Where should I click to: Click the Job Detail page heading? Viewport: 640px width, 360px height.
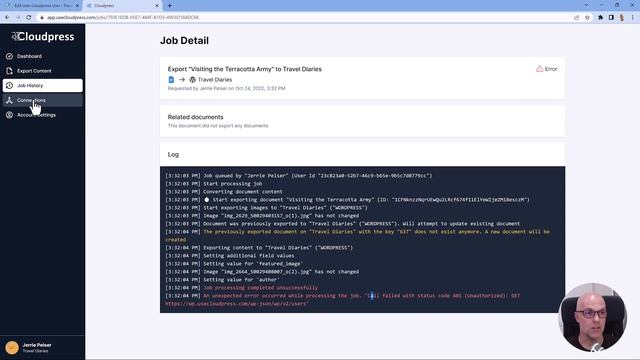point(184,40)
